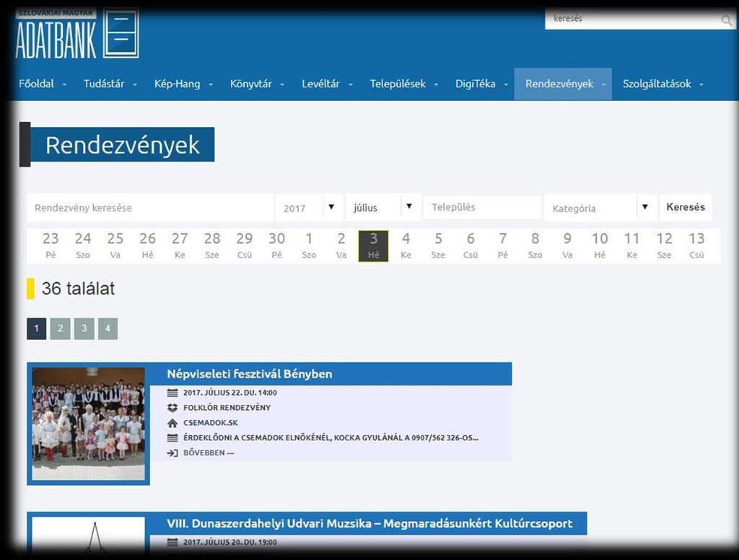
Task: Select day 2 Va in calendar strip
Action: pos(341,245)
